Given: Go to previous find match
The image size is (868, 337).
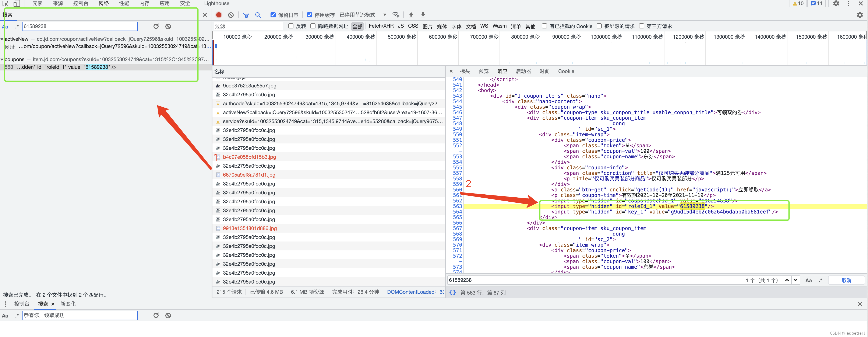Looking at the screenshot, I should coord(787,280).
